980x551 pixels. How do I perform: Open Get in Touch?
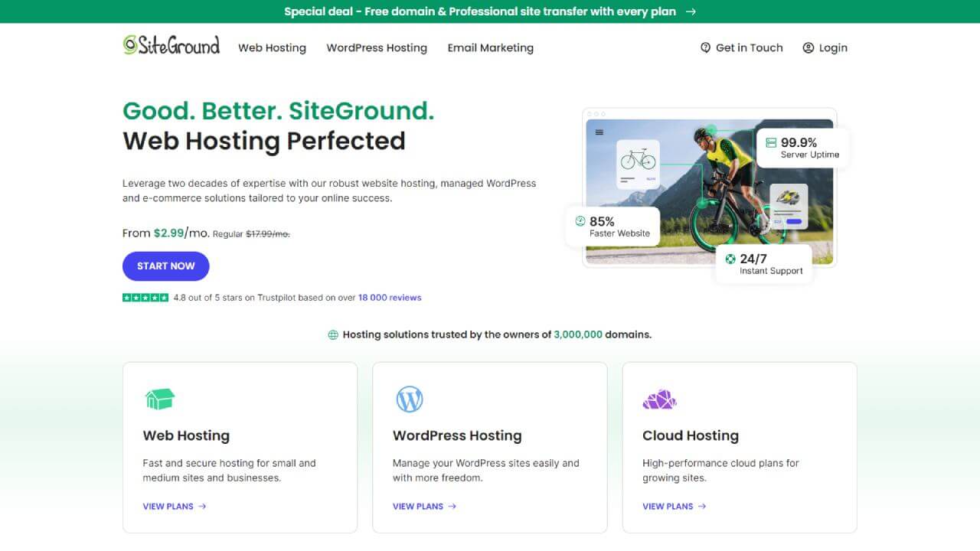click(742, 47)
